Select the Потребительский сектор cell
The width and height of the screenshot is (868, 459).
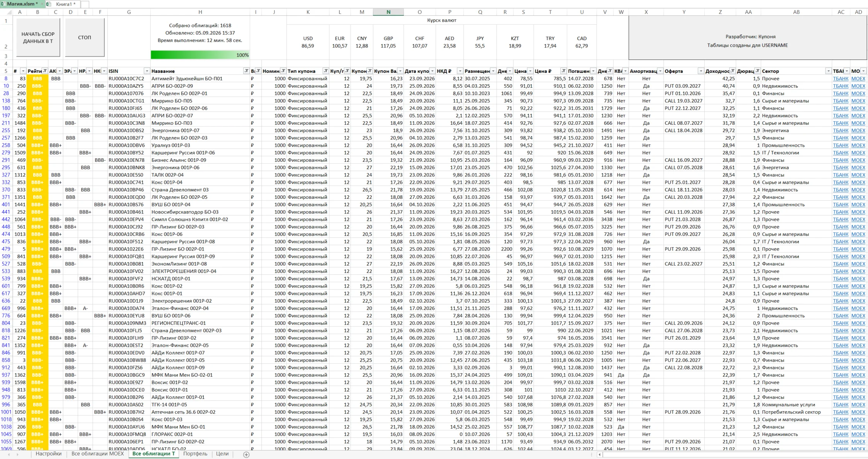coord(796,412)
